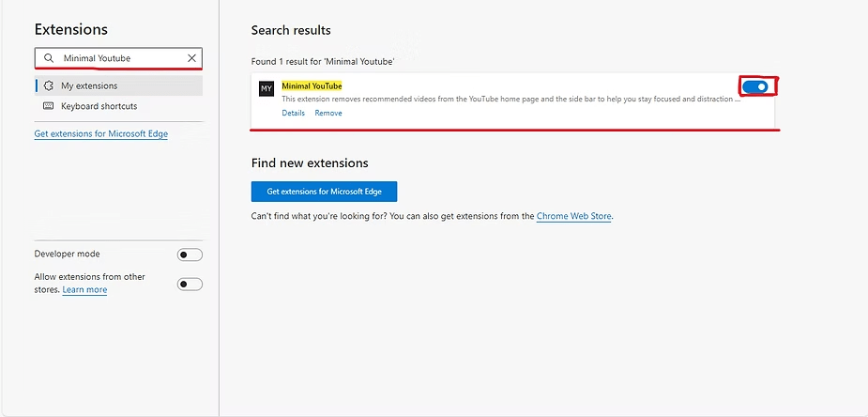Open the My extensions section
This screenshot has height=417, width=868.
click(x=119, y=85)
